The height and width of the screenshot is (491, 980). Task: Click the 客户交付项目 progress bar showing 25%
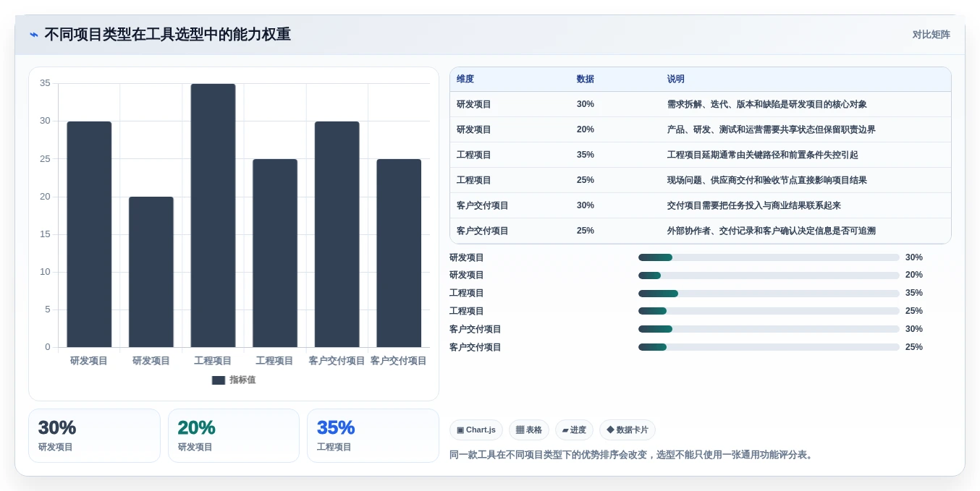coord(769,347)
